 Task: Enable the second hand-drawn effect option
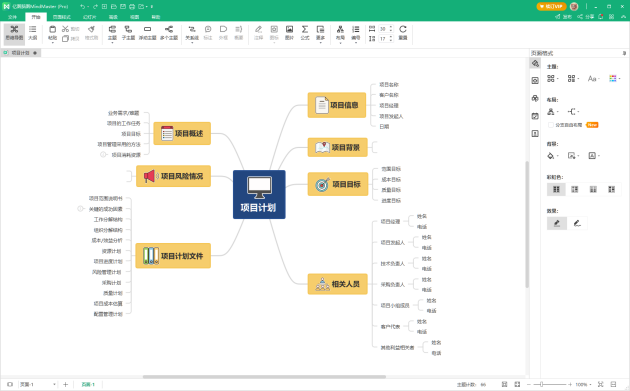[577, 223]
